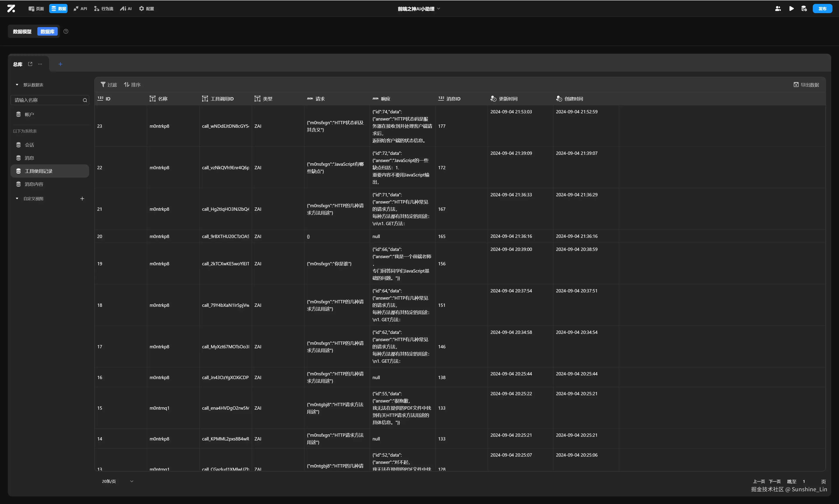Open the 总库 more options ellipsis
The image size is (839, 504).
coord(40,64)
